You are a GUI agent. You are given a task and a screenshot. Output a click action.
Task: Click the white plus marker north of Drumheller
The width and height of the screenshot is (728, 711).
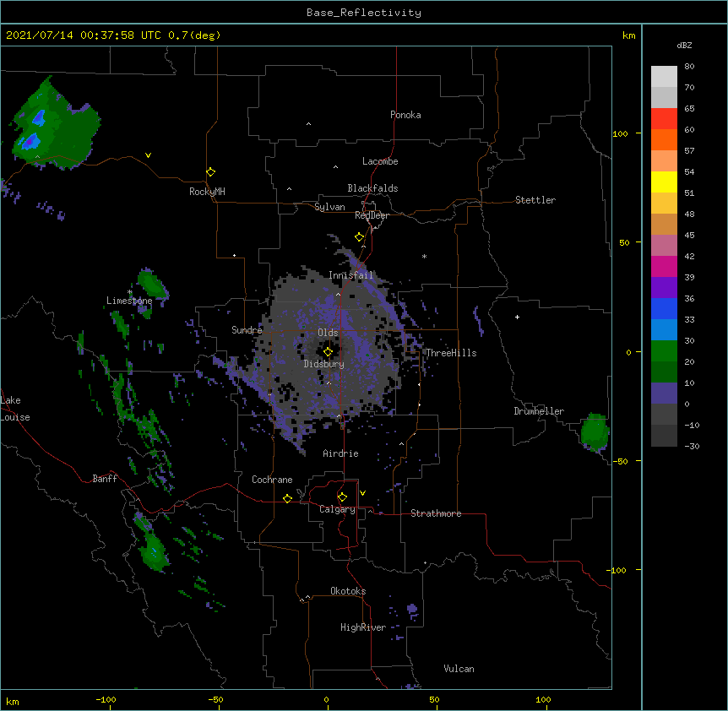517,317
